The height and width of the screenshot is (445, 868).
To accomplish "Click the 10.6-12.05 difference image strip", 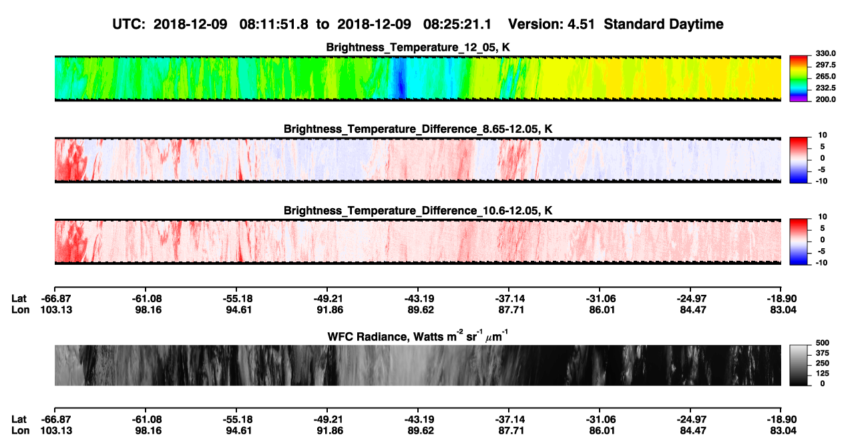I will pos(418,241).
